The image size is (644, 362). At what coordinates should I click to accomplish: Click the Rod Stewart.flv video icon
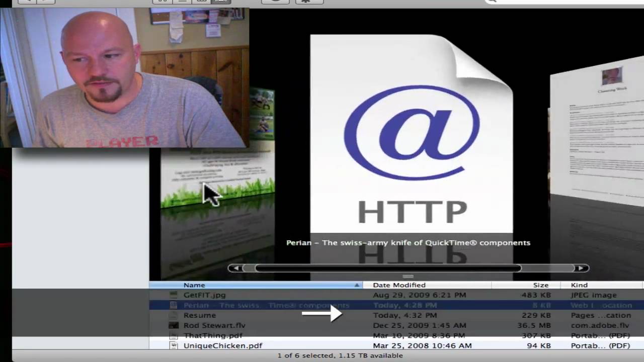(174, 325)
